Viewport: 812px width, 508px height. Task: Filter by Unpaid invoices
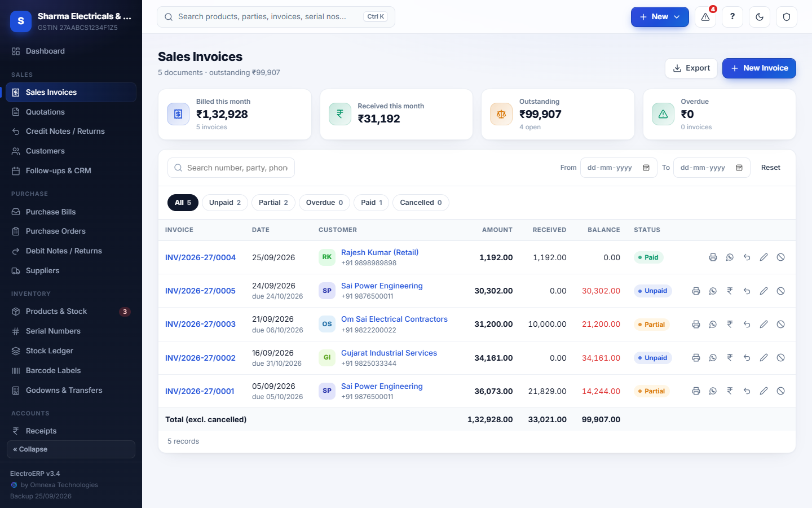tap(225, 203)
